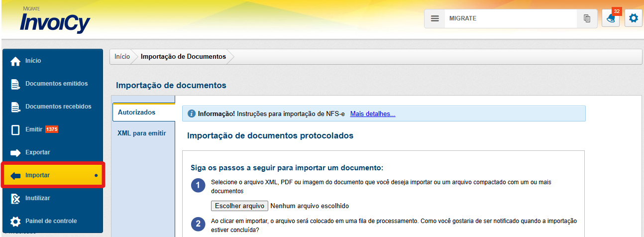Open Documentos emitidos in sidebar
Viewport: 644px width, 237px height.
click(56, 84)
